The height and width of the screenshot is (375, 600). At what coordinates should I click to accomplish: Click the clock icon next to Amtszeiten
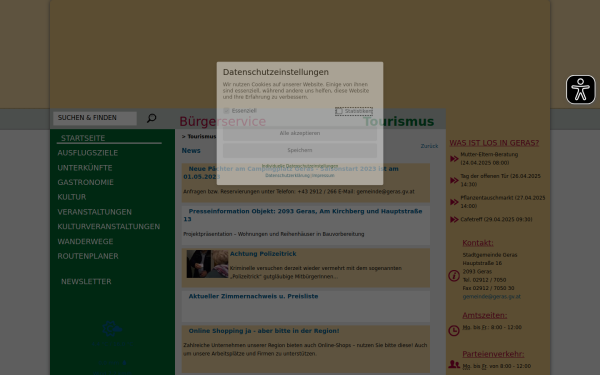click(x=454, y=331)
